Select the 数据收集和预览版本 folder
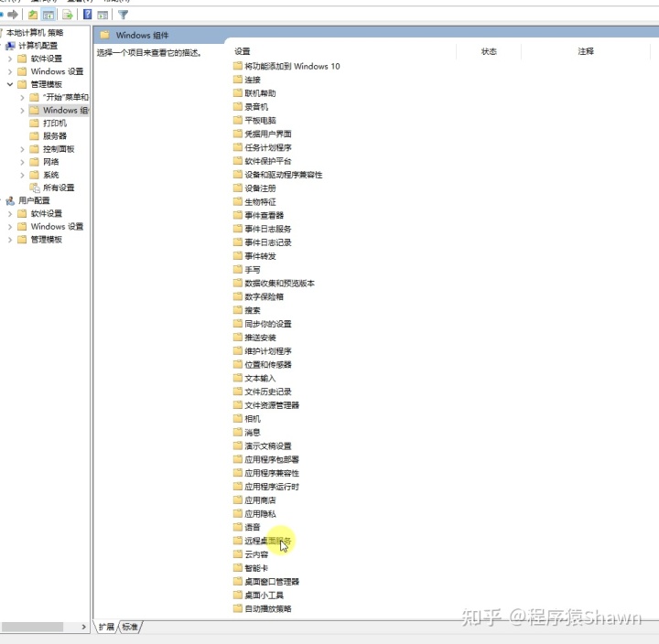 click(279, 284)
